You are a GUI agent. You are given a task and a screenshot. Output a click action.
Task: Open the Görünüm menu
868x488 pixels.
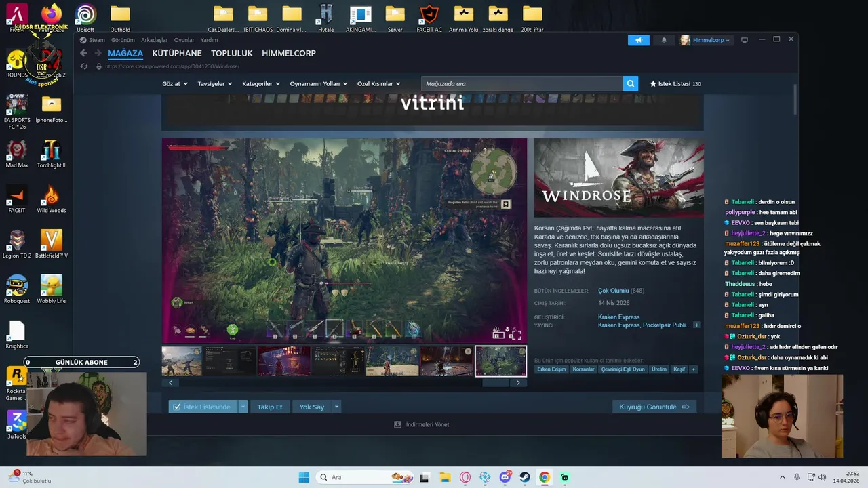(x=123, y=40)
